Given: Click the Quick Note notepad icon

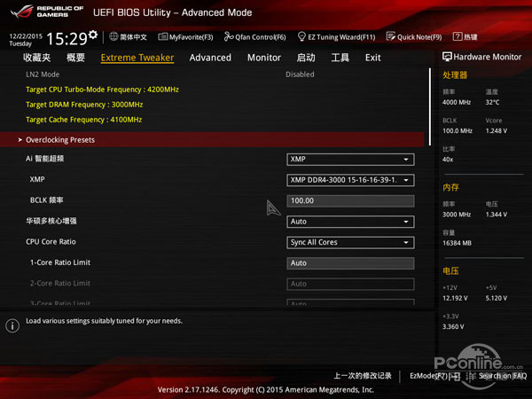Looking at the screenshot, I should (391, 36).
